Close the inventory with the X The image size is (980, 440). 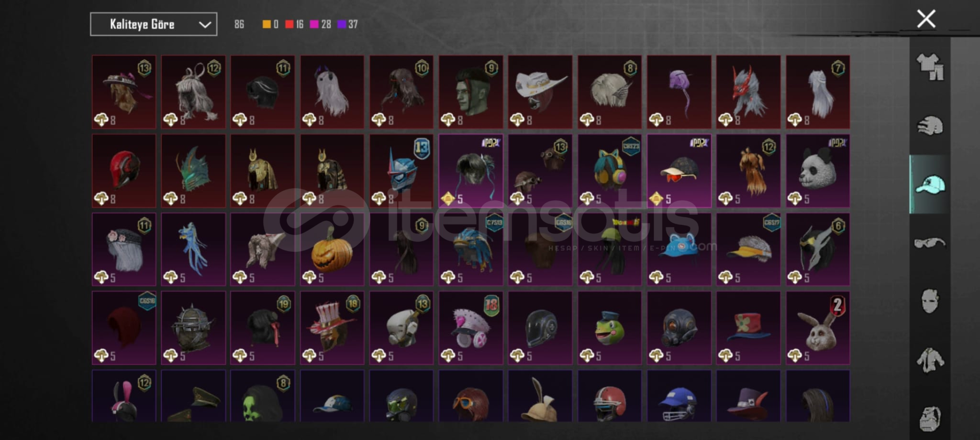926,19
